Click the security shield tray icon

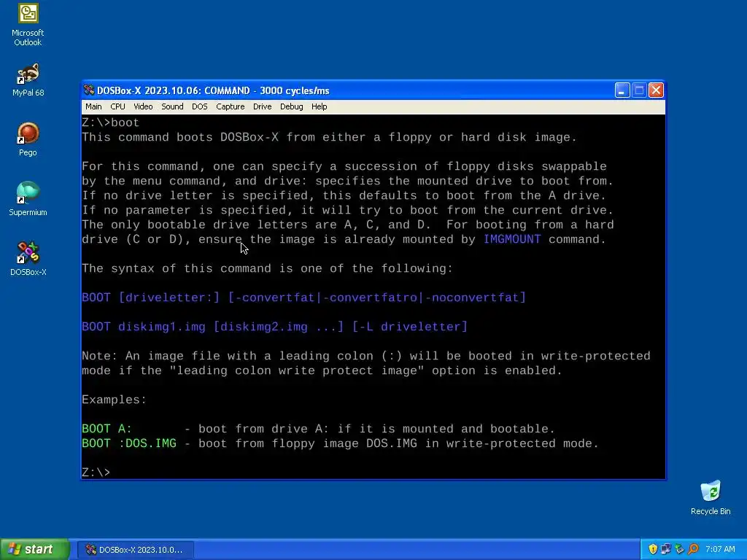point(653,549)
